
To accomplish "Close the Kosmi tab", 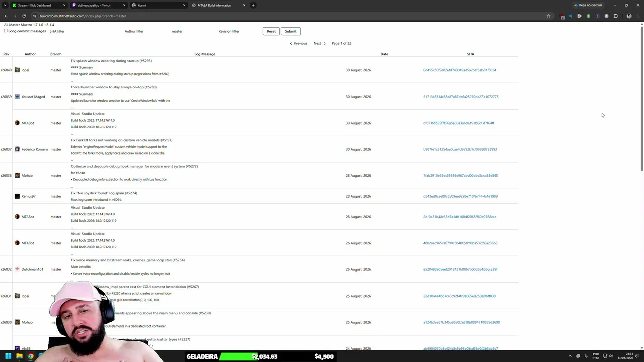I will (184, 5).
